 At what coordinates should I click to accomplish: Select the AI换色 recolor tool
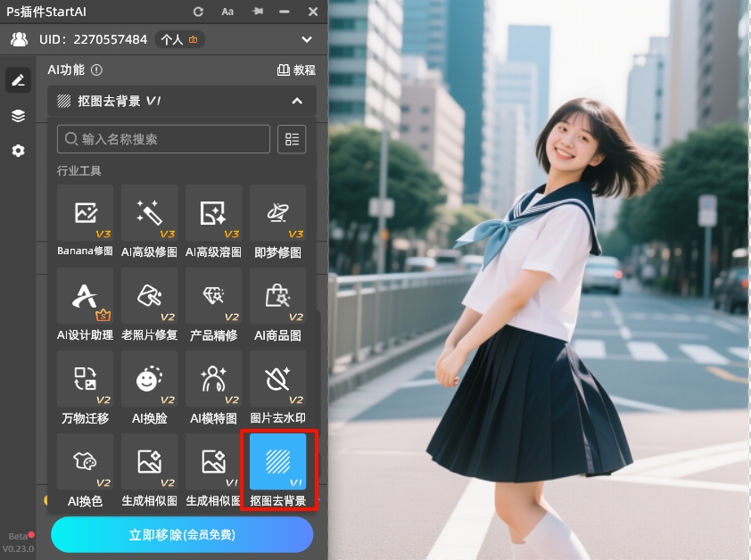point(85,464)
